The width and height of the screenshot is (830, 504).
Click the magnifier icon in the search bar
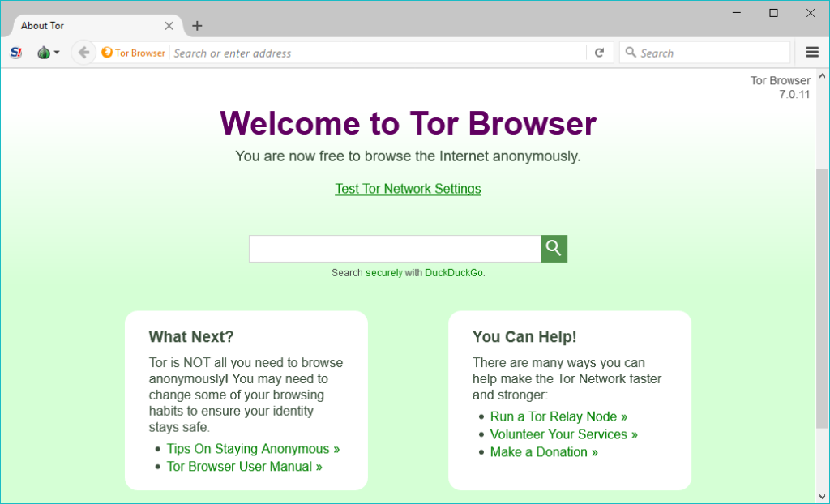[631, 52]
